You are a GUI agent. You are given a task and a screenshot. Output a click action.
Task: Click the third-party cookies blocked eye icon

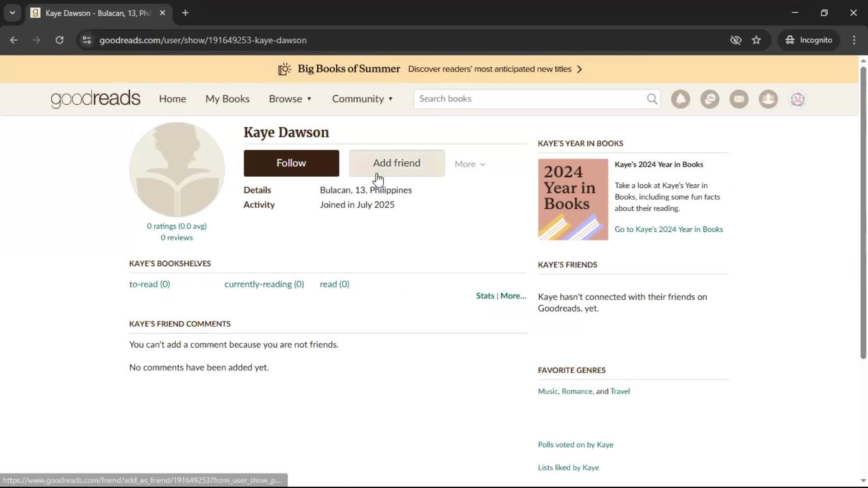pos(736,40)
